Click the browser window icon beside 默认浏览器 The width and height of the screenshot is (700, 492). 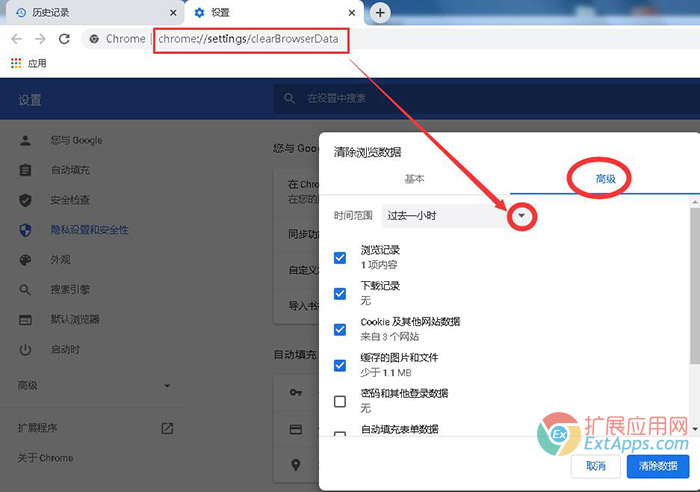click(25, 320)
